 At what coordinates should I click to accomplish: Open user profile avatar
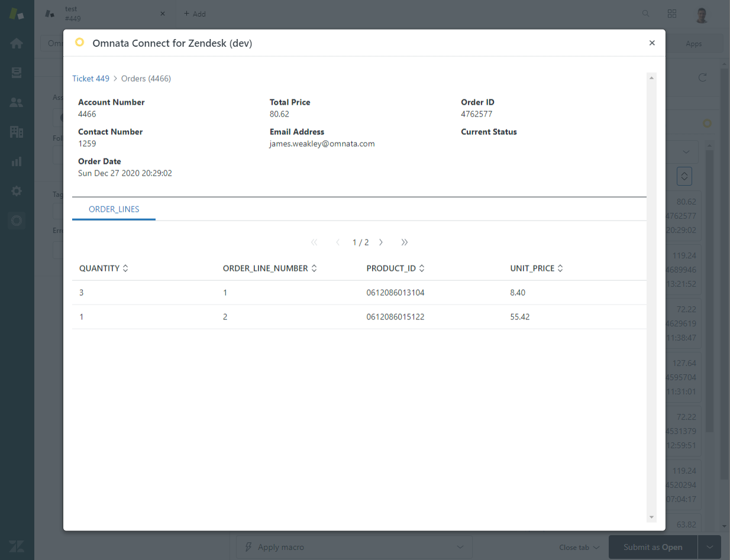702,14
